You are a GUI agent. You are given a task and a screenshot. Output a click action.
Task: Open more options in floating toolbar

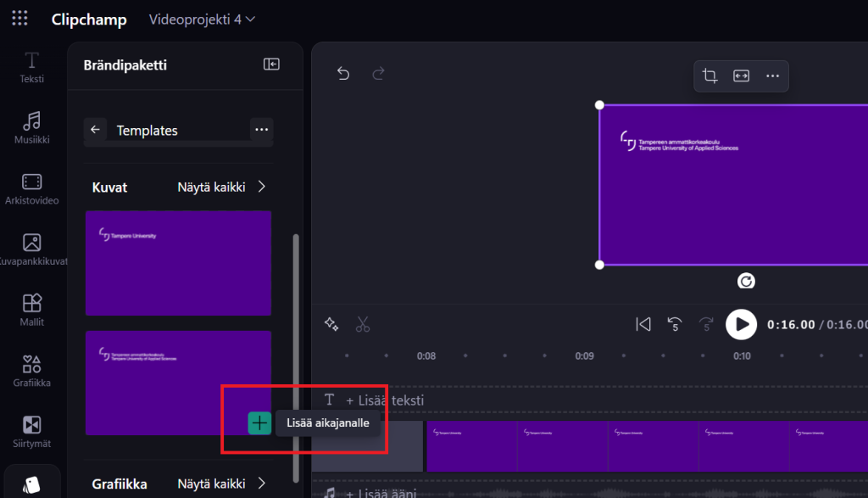point(772,76)
